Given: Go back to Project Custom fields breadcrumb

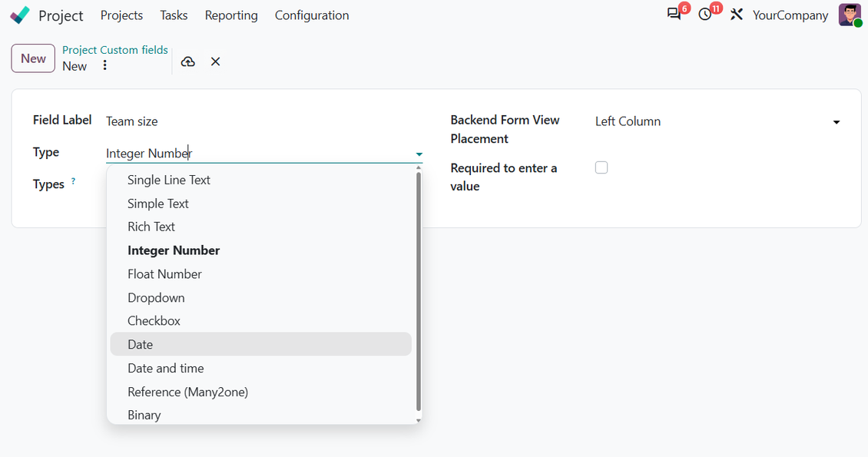Looking at the screenshot, I should [115, 50].
